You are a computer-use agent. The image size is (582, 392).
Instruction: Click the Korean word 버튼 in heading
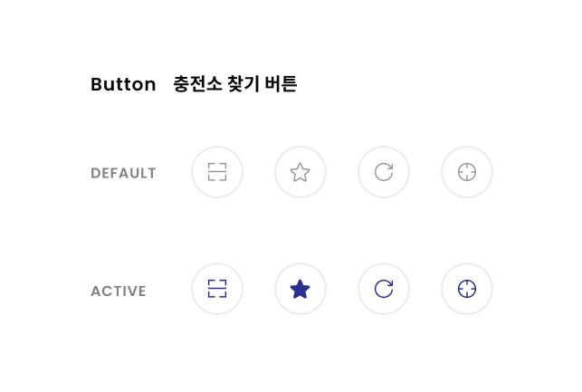281,84
